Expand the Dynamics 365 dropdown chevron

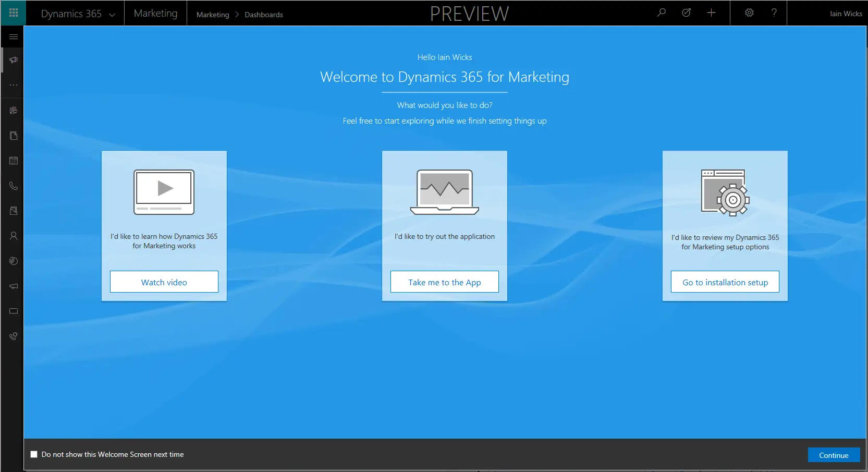click(112, 15)
